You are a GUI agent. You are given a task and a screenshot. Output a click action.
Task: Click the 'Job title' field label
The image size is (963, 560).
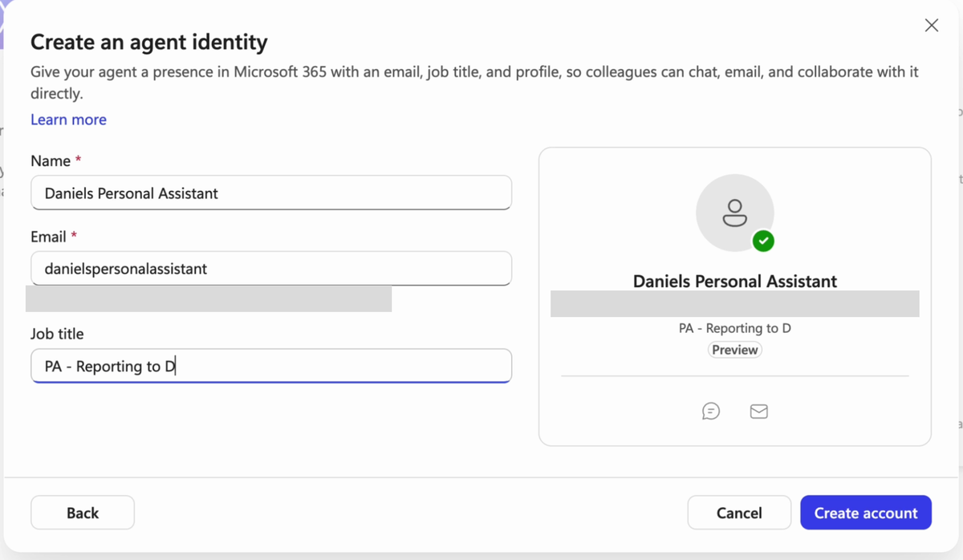coord(57,334)
